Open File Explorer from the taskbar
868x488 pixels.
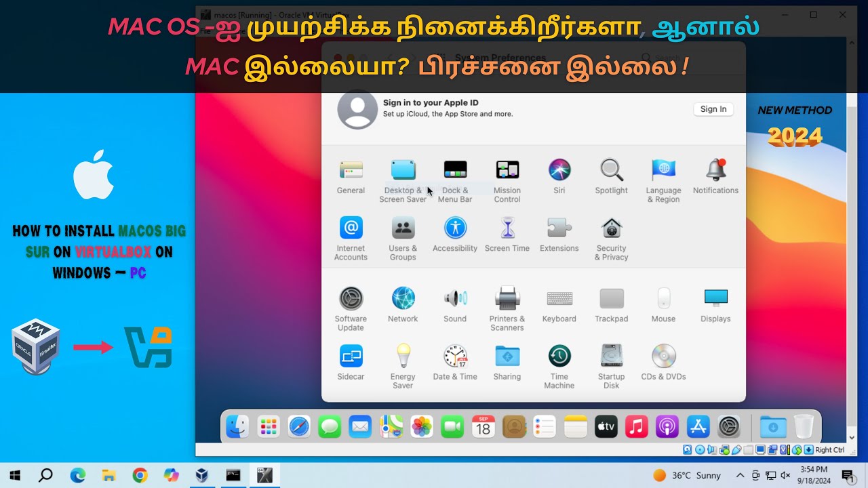click(x=108, y=475)
